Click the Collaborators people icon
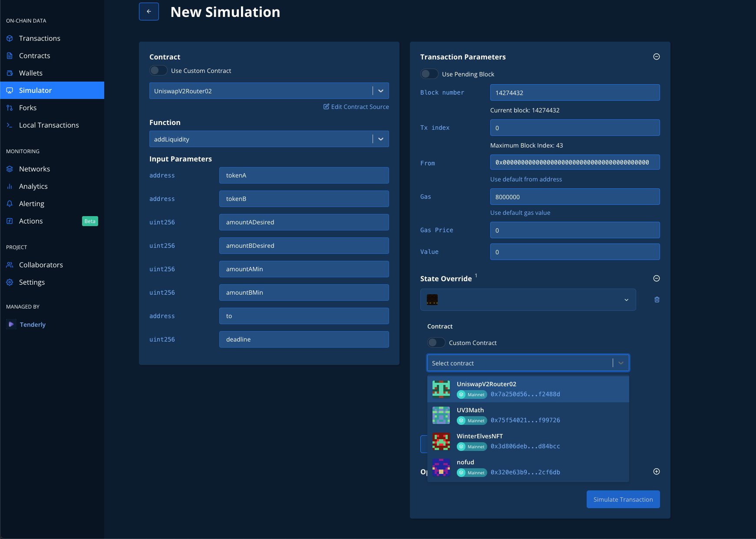 (10, 265)
